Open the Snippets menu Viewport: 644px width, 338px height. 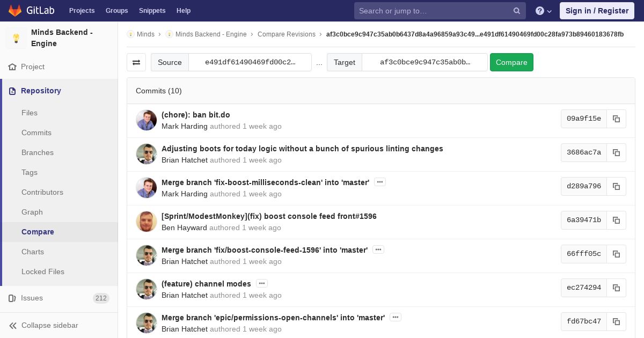point(152,11)
